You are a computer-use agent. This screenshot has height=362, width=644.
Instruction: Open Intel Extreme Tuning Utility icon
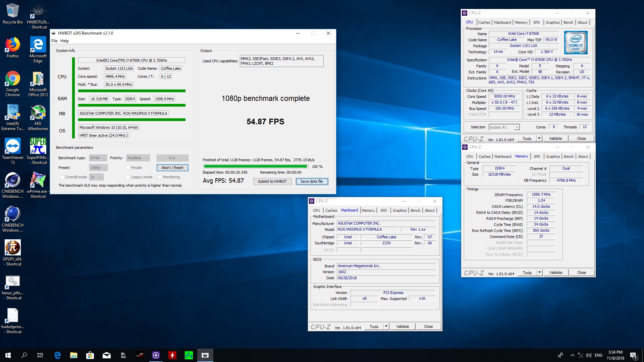[12, 117]
